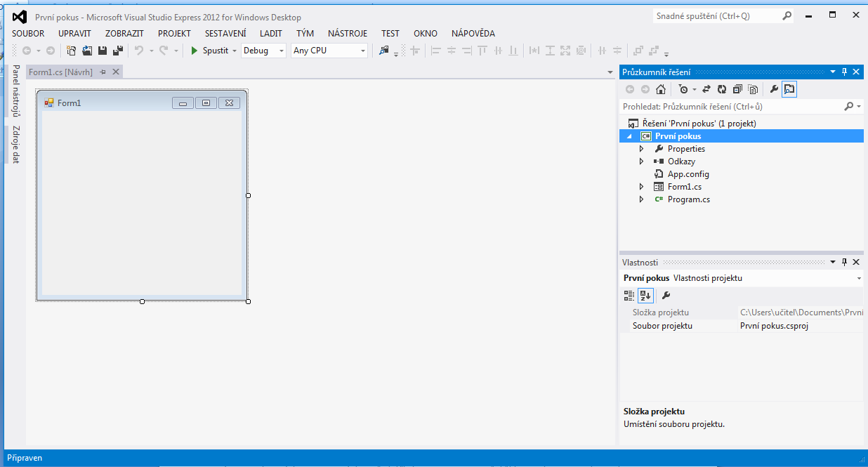This screenshot has width=868, height=467.
Task: Collapse the První pokus project node
Action: [629, 136]
